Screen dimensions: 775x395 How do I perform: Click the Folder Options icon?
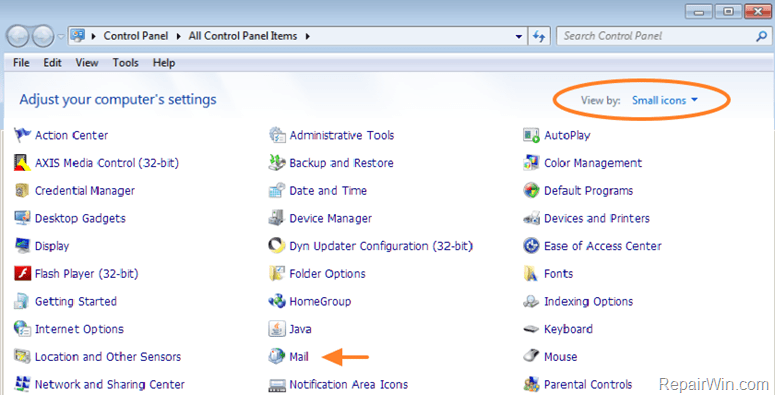[277, 273]
